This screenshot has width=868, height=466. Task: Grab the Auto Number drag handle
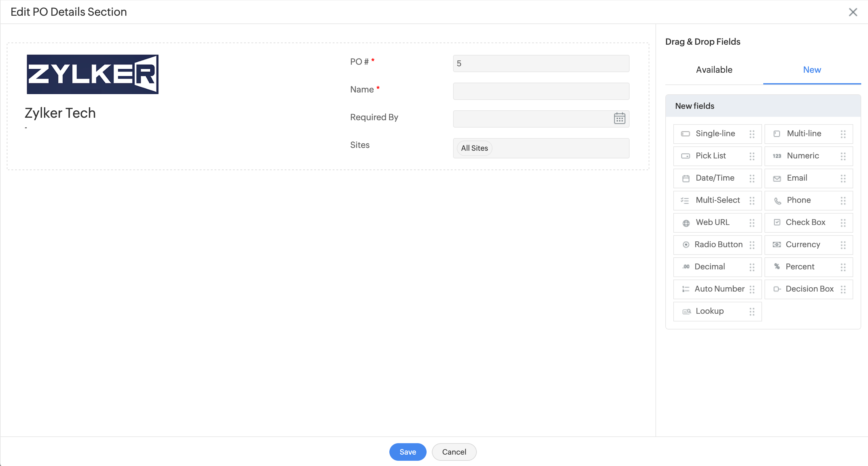(752, 289)
